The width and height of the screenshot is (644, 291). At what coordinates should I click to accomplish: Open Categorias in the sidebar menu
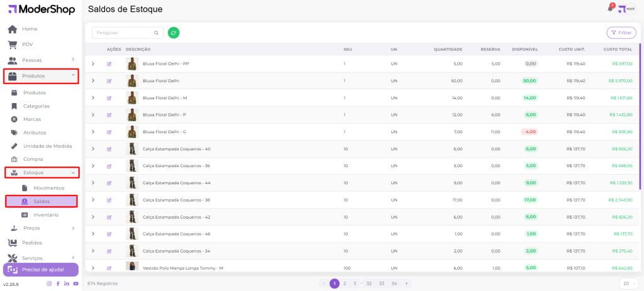point(36,106)
